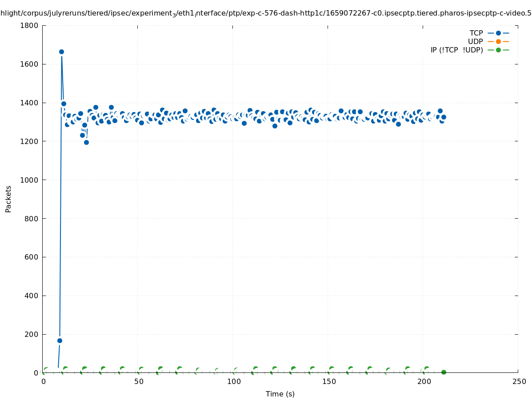532x400 pixels.
Task: Click the 400 y-axis tick label
Action: pyautogui.click(x=32, y=296)
